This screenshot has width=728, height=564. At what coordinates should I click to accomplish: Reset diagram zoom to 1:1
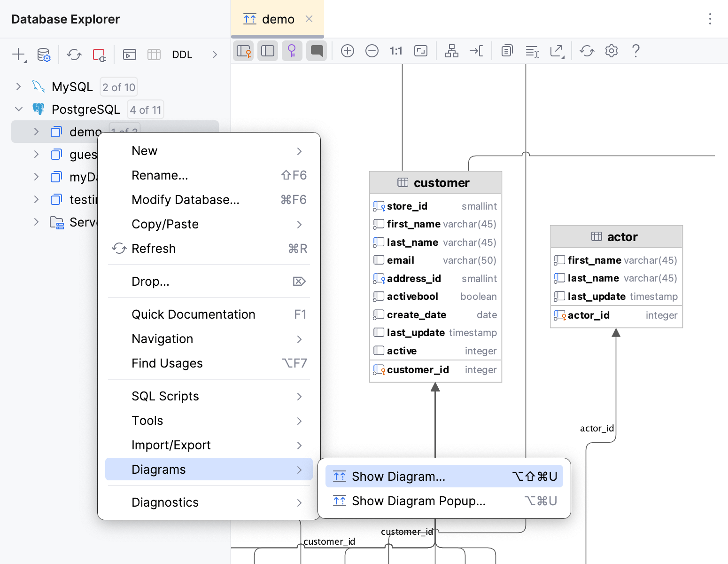pyautogui.click(x=396, y=51)
